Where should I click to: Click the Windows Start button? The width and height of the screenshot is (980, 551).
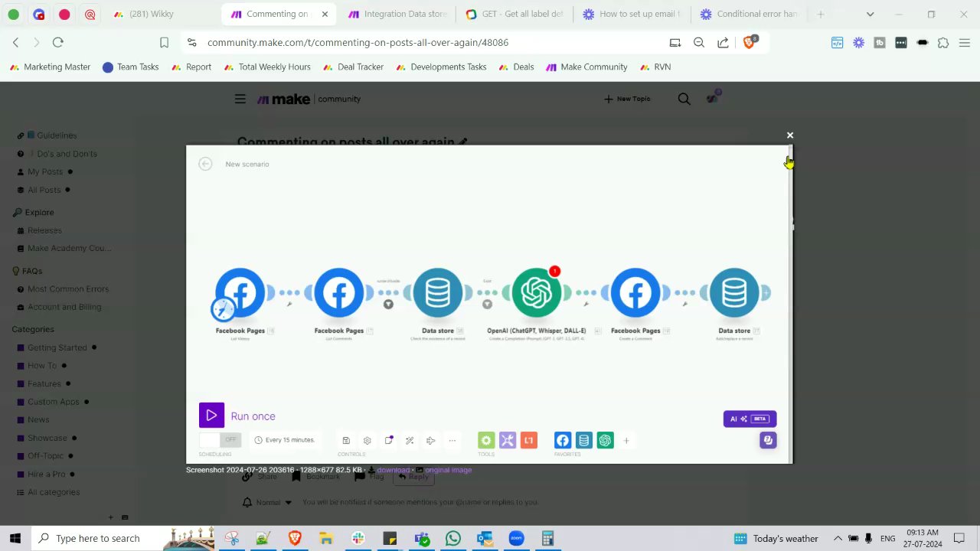tap(15, 538)
